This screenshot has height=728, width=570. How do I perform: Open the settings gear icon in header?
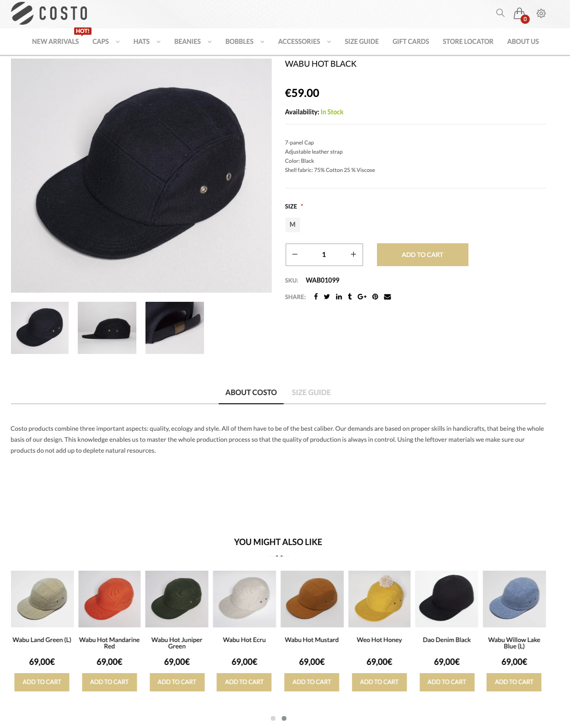pyautogui.click(x=541, y=13)
